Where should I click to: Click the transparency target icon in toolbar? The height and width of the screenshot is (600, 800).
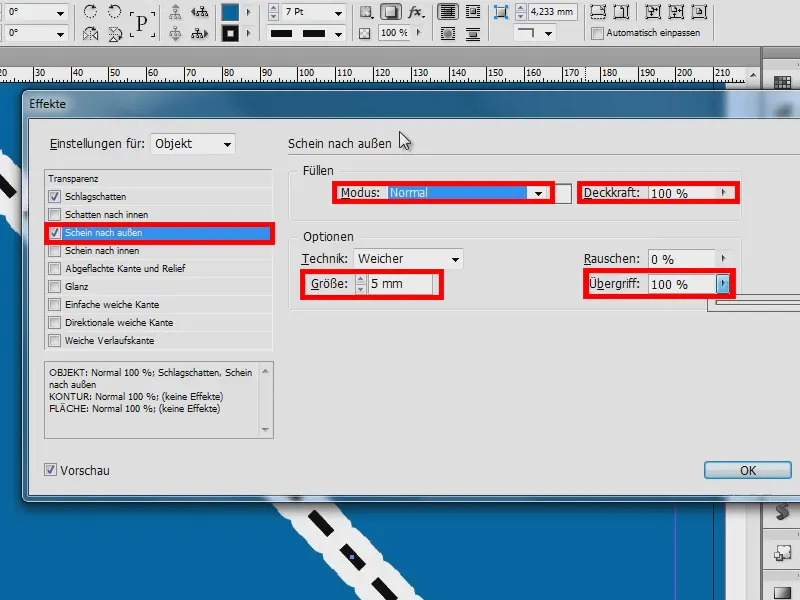click(x=366, y=11)
